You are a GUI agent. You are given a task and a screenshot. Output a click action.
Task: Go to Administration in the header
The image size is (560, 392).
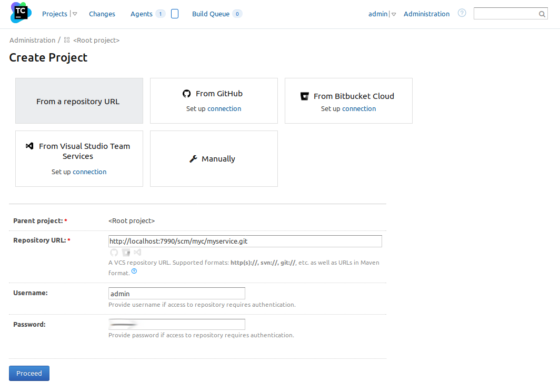(426, 14)
